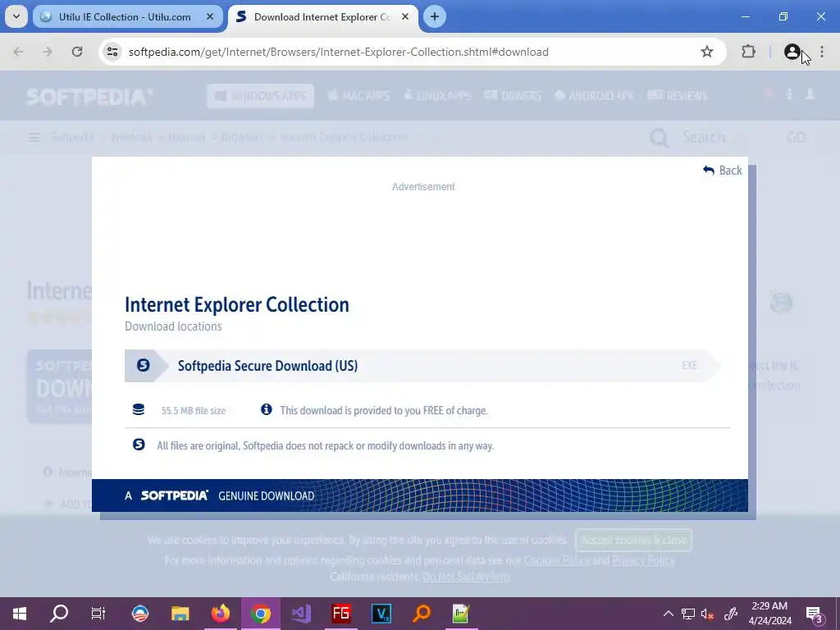
Task: Click the Softpedia header info icon
Action: [x=789, y=94]
